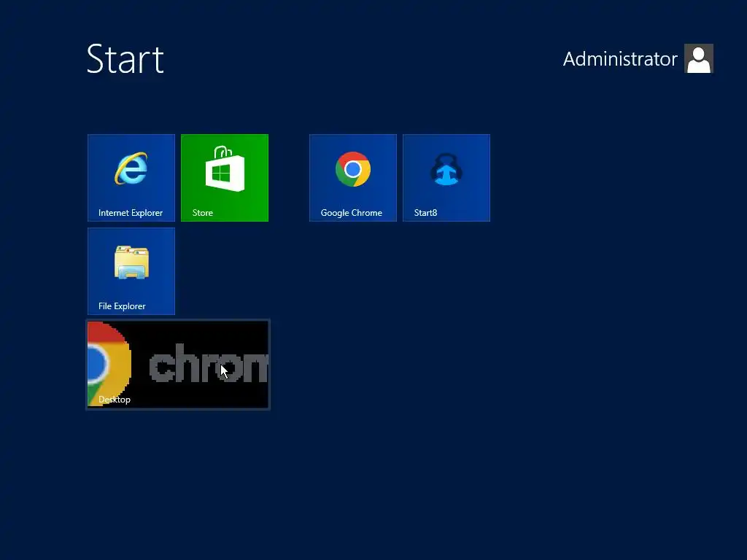
Task: Click the Administrator account name
Action: point(620,59)
